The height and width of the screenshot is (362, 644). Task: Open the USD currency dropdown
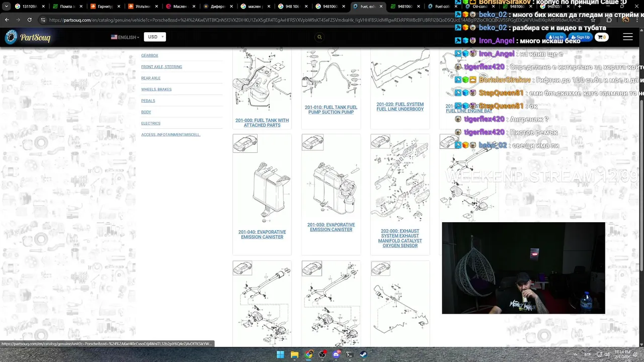155,37
